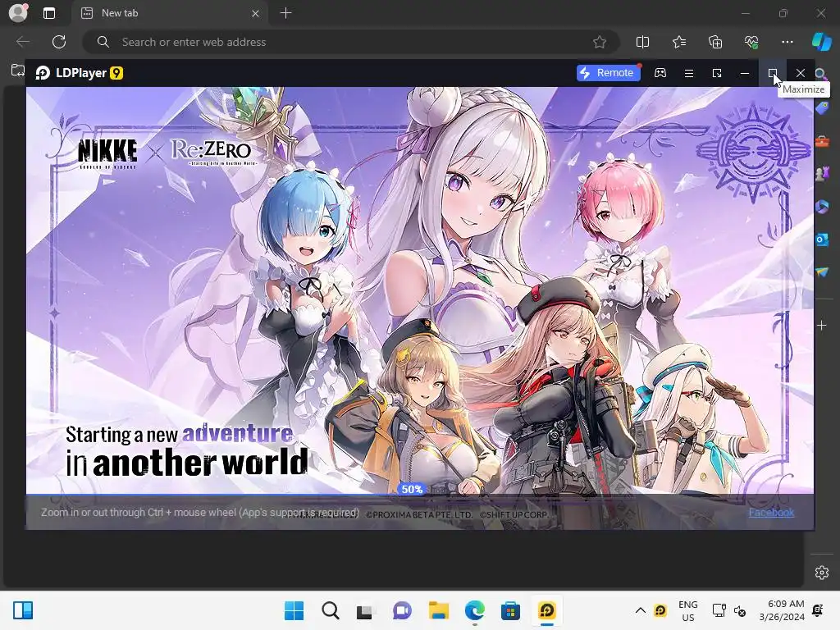Refresh the Edge page
Image resolution: width=840 pixels, height=630 pixels.
(59, 42)
